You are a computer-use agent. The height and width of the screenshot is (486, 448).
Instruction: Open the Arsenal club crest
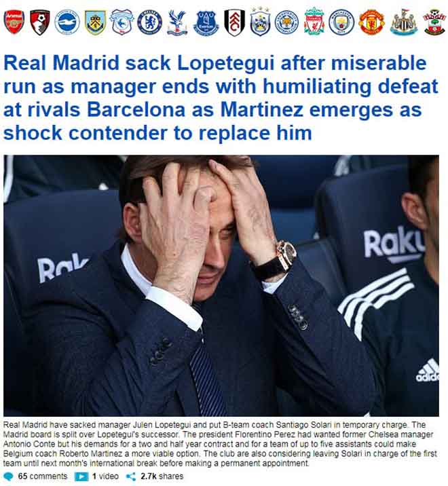point(14,22)
